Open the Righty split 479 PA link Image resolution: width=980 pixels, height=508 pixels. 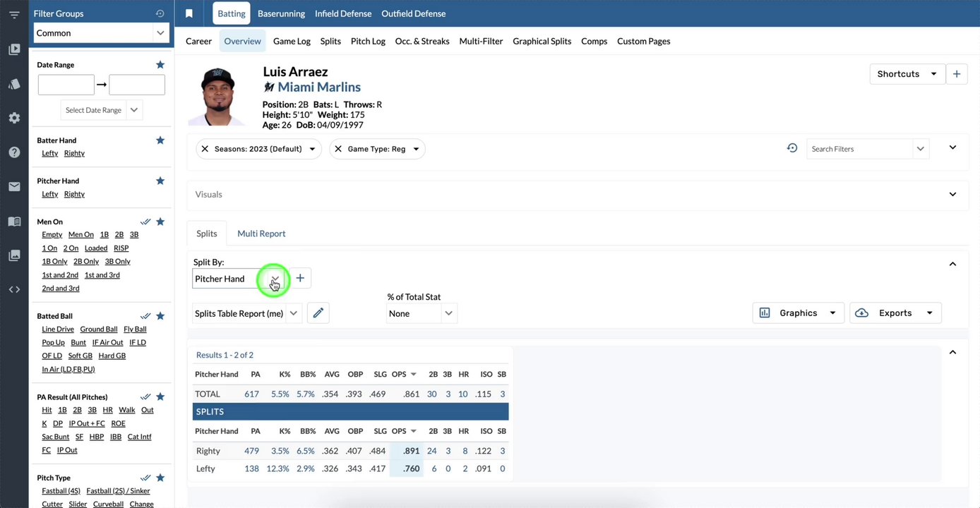pyautogui.click(x=251, y=451)
